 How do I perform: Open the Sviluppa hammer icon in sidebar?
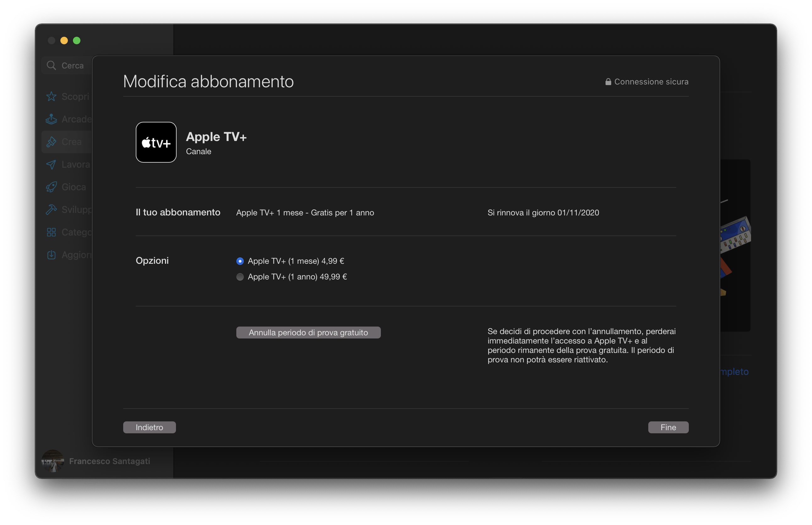(52, 209)
